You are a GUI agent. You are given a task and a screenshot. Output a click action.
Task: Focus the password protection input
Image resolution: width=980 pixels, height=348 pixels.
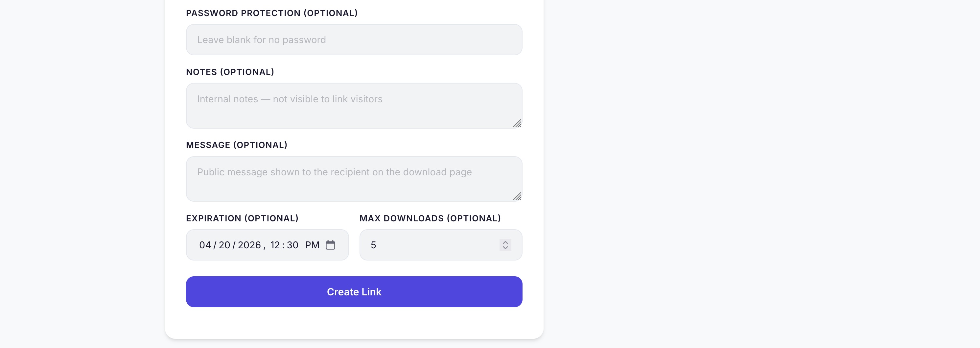[x=354, y=39]
